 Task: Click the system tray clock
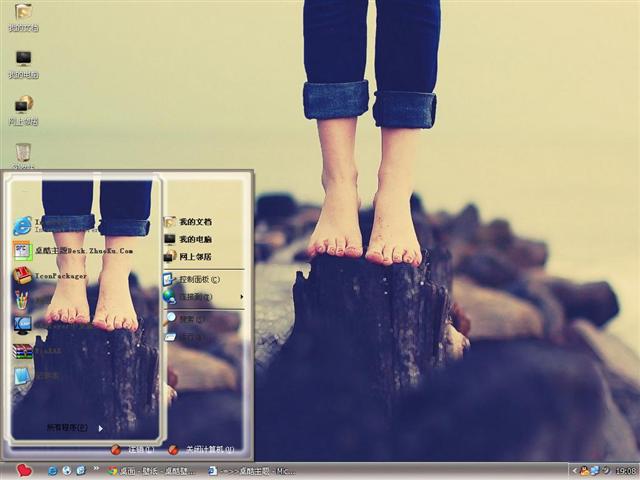[x=625, y=470]
